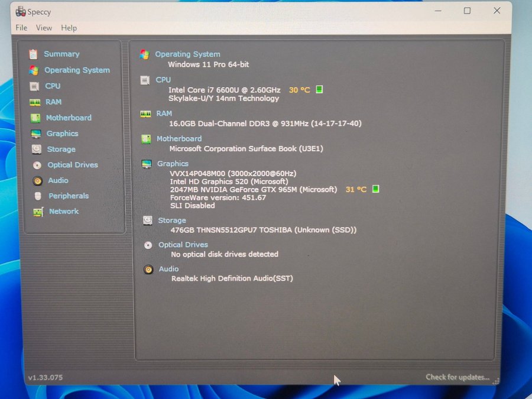Click the Graphics monitor icon in sidebar
532x399 pixels.
36,134
